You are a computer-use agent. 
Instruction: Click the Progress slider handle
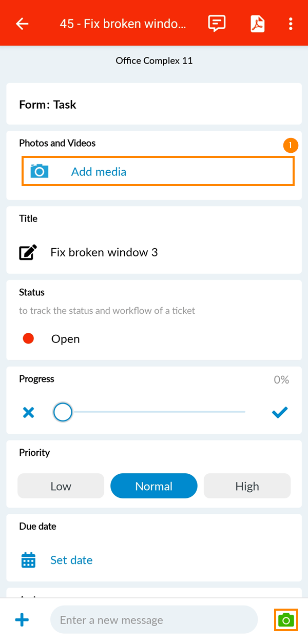tap(63, 412)
